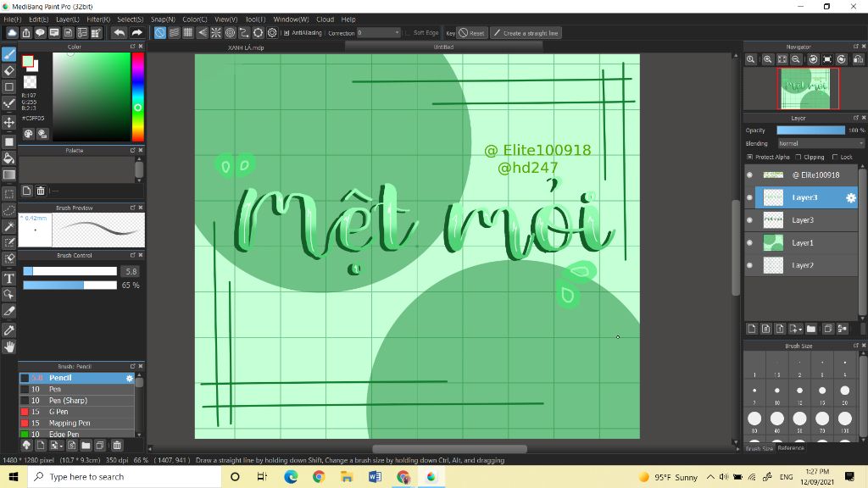Click the Undo arrow in toolbar

(x=119, y=33)
